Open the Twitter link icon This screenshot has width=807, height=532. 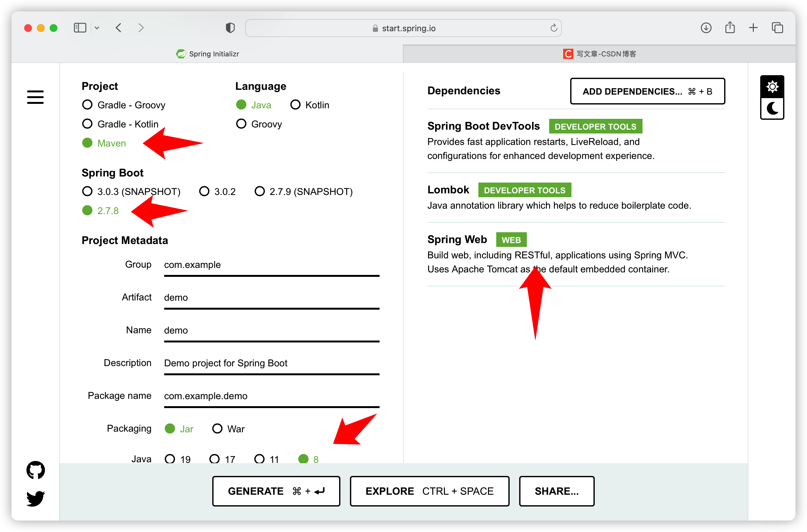coord(36,499)
